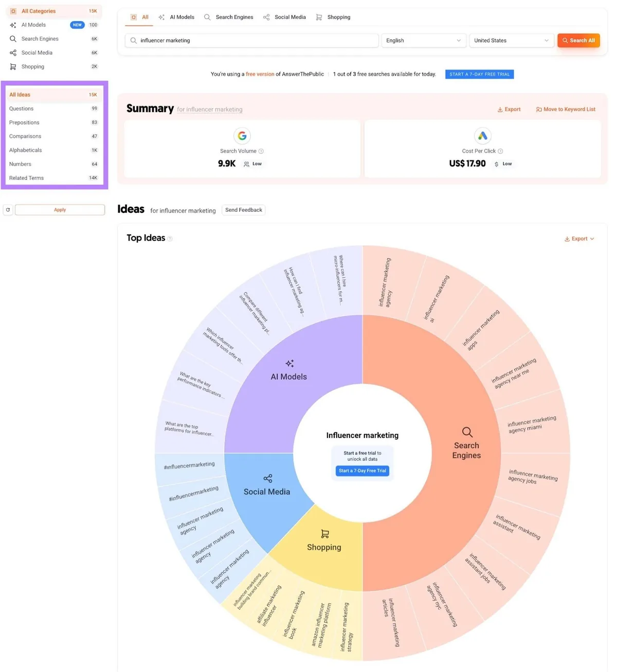Image resolution: width=617 pixels, height=672 pixels.
Task: Click the magnifier icon in Search Engines chart segment
Action: (467, 432)
